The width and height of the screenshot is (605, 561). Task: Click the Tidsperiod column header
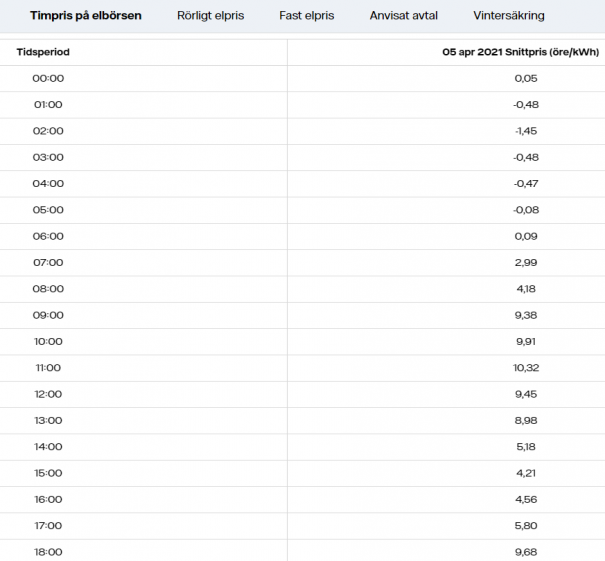pyautogui.click(x=43, y=51)
